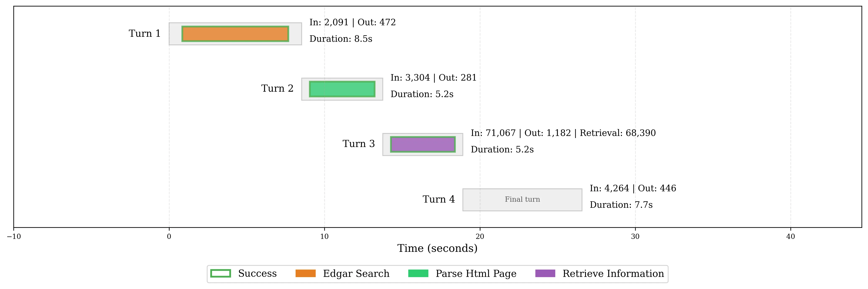Click the gray Final turn bar
This screenshot has height=289, width=868.
coord(522,199)
